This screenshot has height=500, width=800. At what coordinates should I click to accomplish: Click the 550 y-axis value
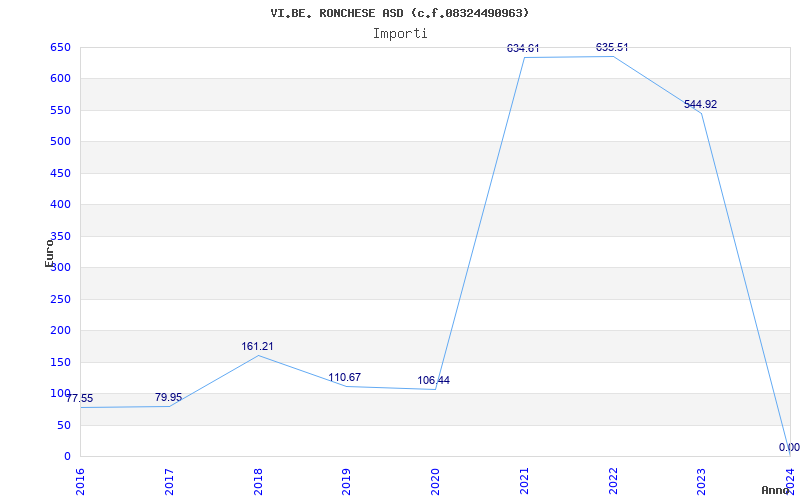pos(60,110)
